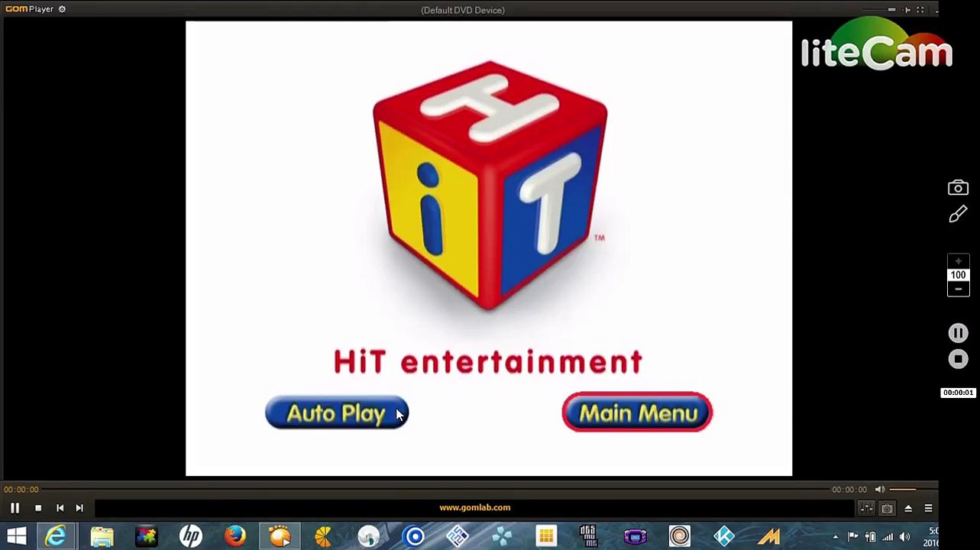Screen dimensions: 980x550
Task: Open GOM Player settings gear
Action: coord(62,9)
